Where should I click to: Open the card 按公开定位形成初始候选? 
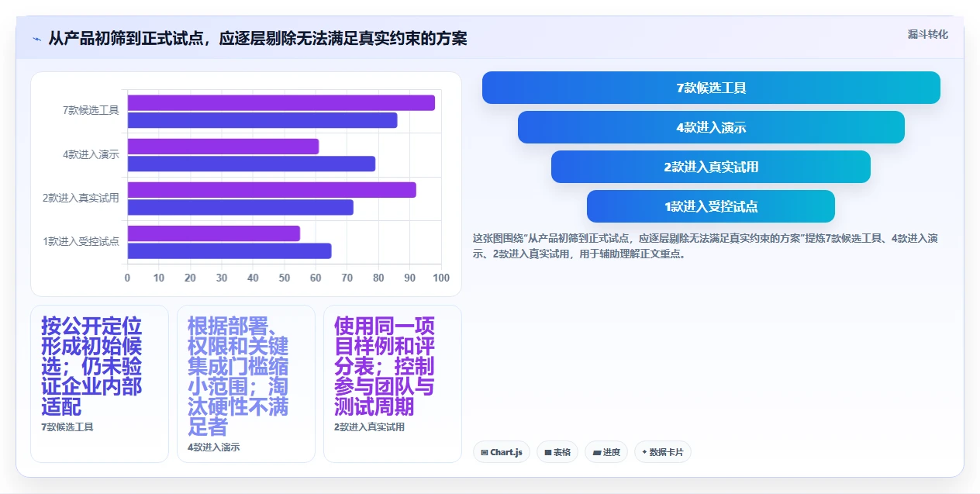coord(99,384)
